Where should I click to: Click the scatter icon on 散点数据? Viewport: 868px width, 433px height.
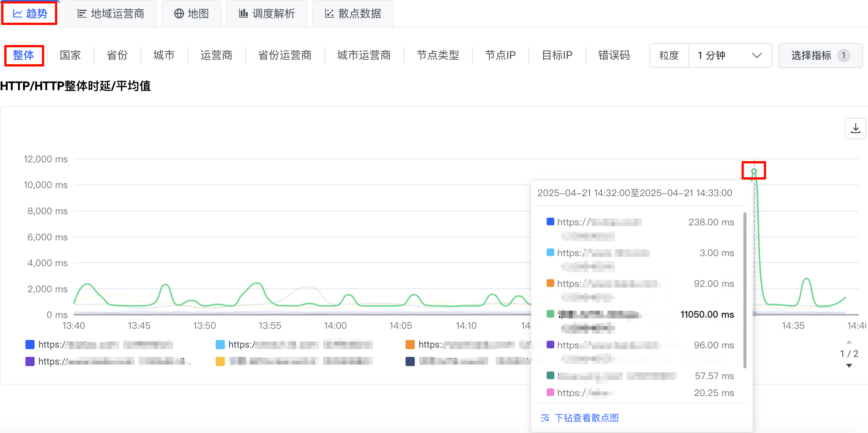tap(329, 14)
